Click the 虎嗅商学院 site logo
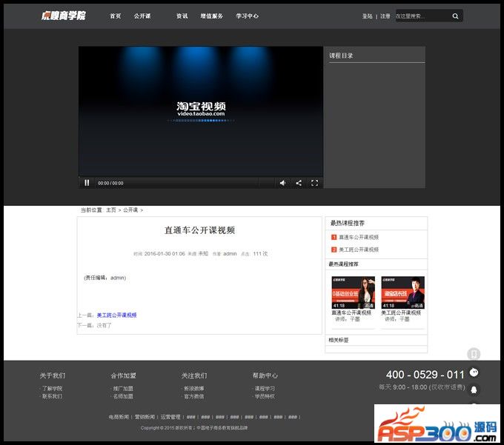 (x=64, y=16)
